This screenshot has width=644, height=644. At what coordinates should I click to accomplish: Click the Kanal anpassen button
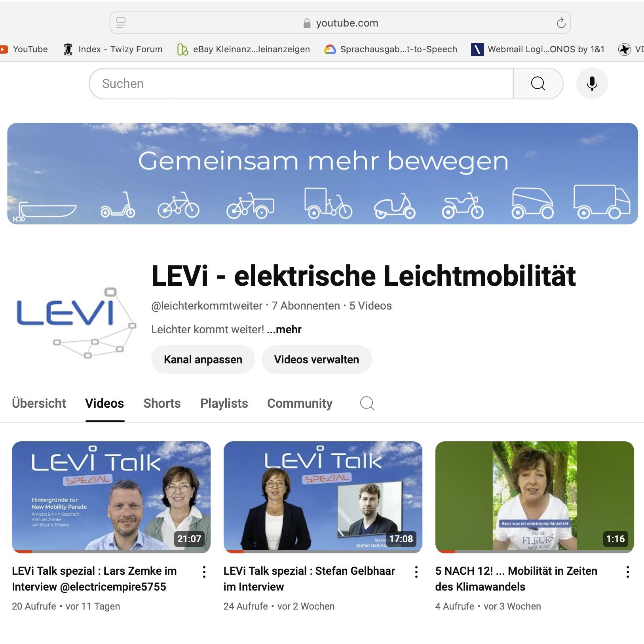point(203,359)
